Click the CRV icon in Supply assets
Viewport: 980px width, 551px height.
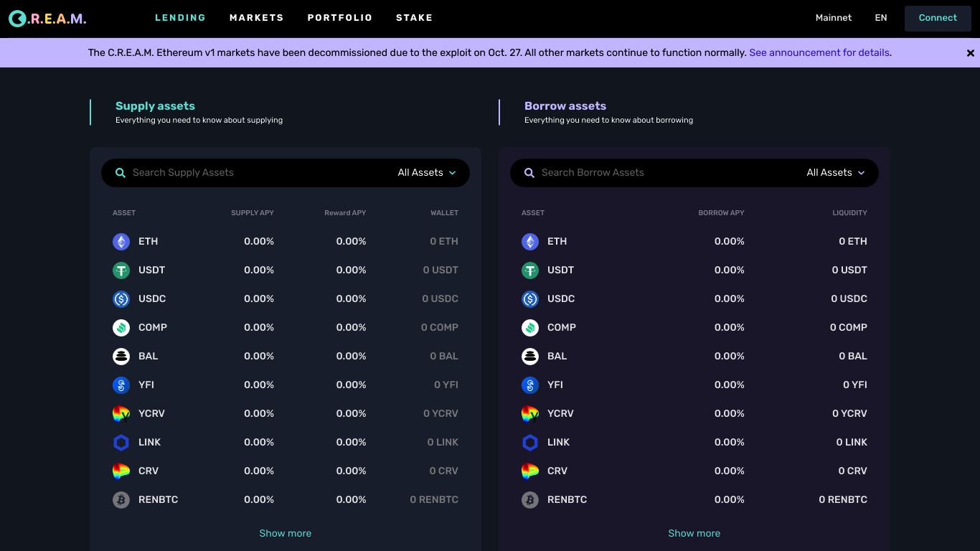pyautogui.click(x=121, y=471)
